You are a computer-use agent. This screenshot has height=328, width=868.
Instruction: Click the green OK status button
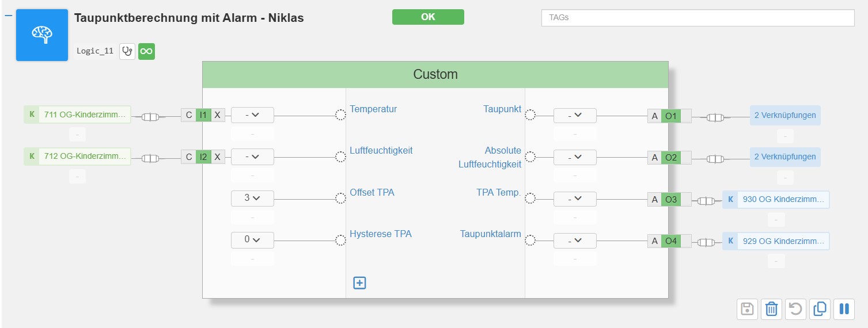(x=428, y=17)
